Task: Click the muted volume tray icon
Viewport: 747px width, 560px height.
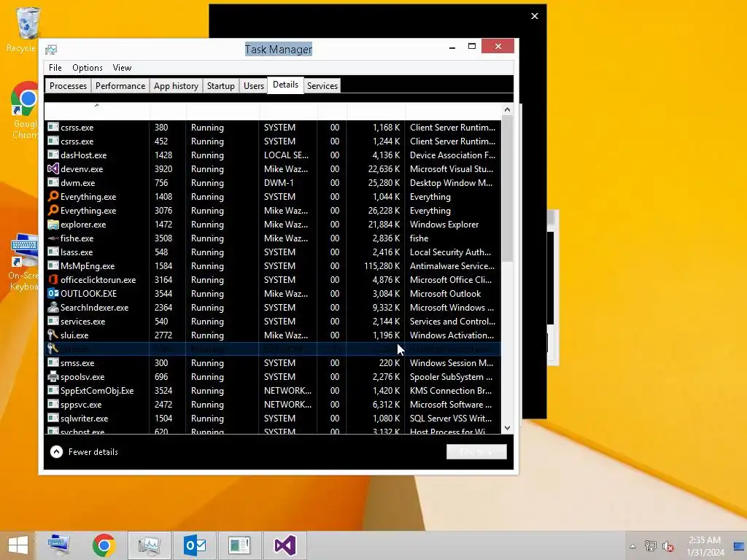Action: (668, 546)
